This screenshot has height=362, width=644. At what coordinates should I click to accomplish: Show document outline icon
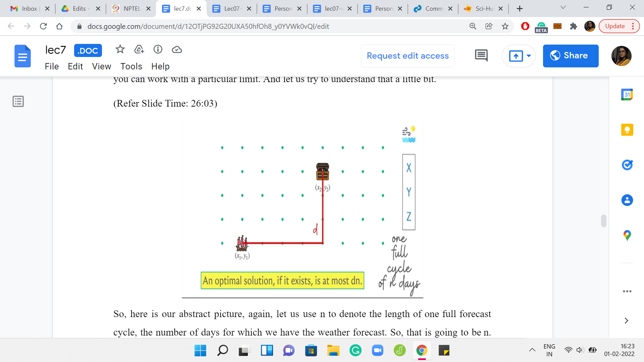[18, 101]
